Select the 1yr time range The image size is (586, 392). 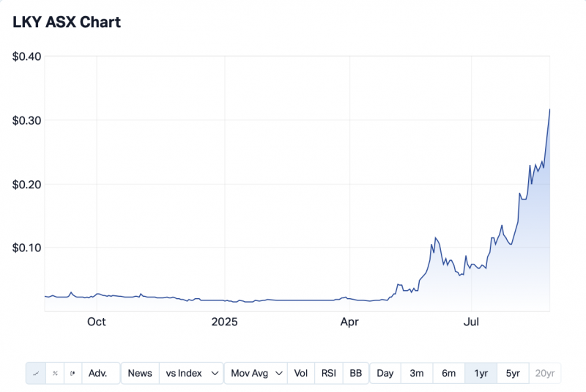coord(481,373)
